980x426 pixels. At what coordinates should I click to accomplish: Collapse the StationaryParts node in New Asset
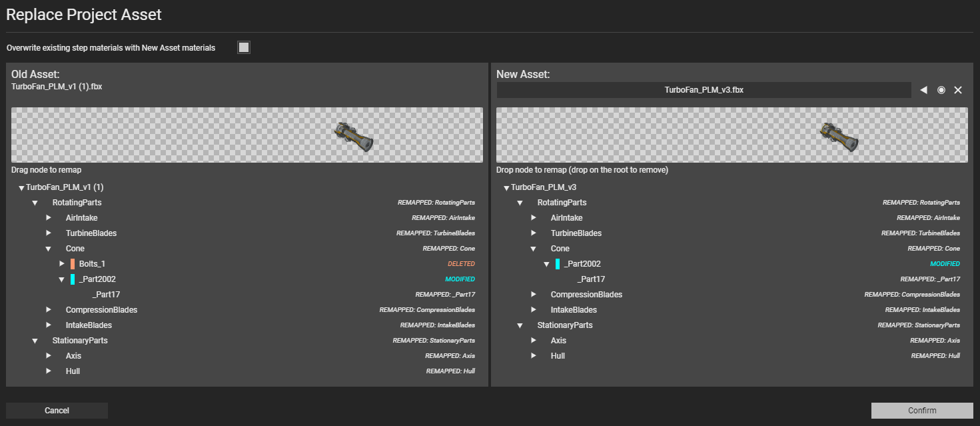[520, 325]
